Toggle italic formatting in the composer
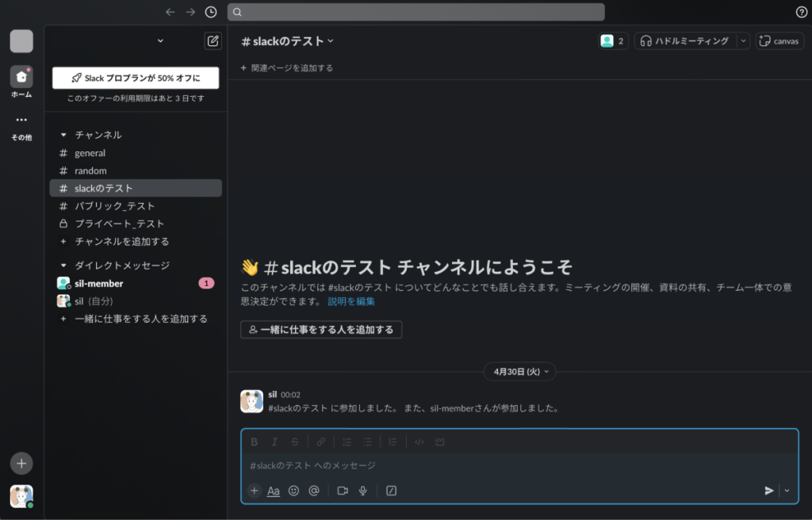Viewport: 812px width, 520px height. [274, 442]
